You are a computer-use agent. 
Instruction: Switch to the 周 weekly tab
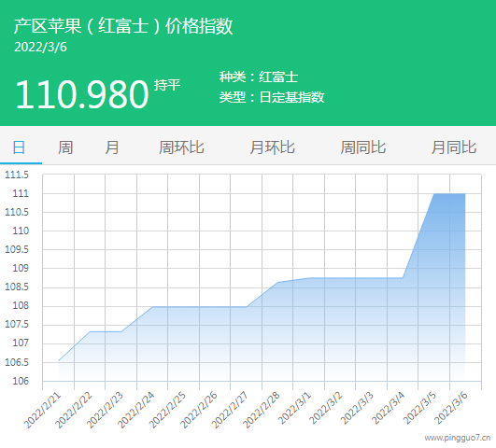point(65,147)
